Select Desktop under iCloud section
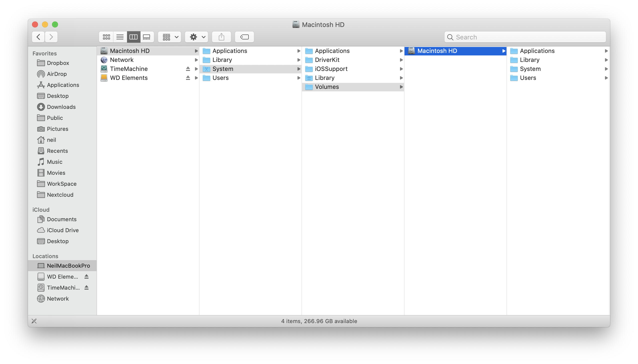The width and height of the screenshot is (638, 364). [62, 241]
